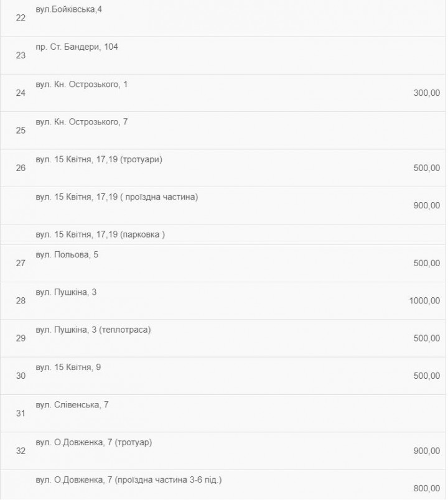Click row number 23
The height and width of the screenshot is (500, 448).
(21, 55)
